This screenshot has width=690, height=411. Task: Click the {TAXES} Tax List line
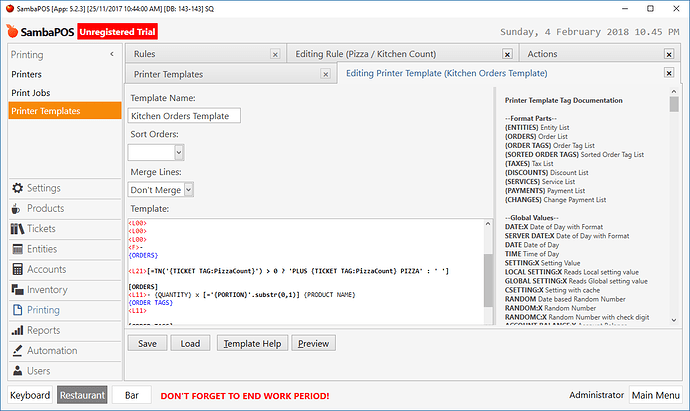[x=529, y=163]
